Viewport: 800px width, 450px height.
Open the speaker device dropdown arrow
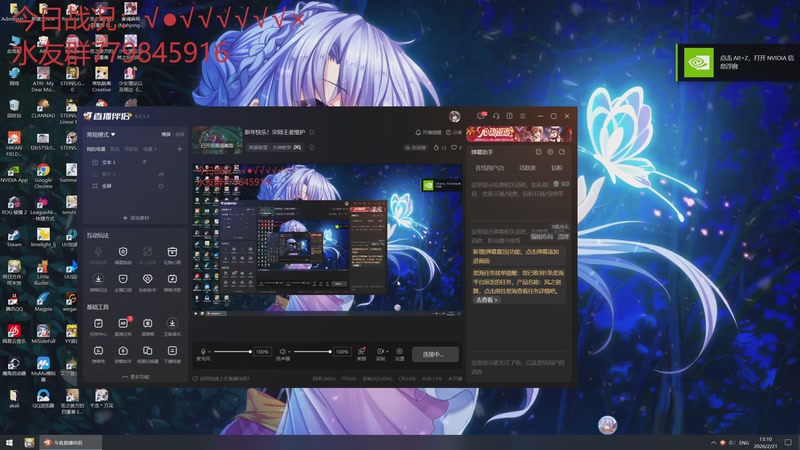tap(289, 352)
